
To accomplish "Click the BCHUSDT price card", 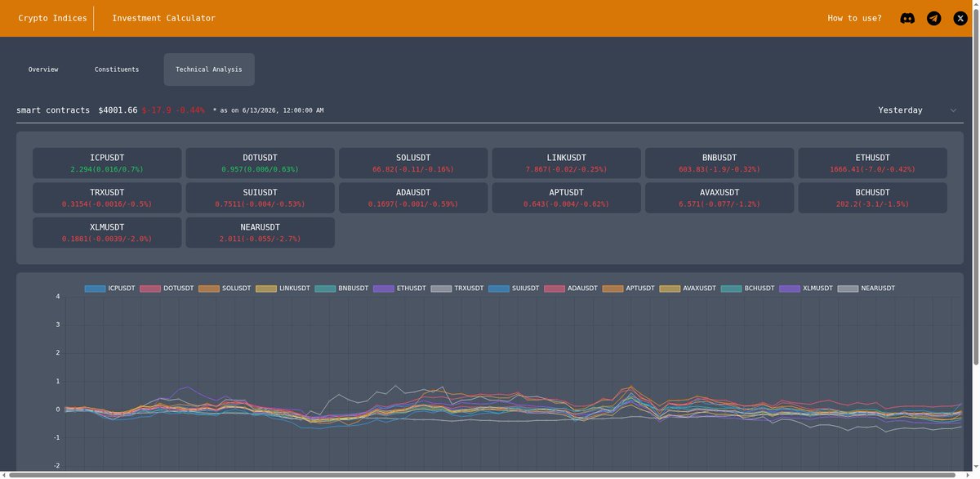I will (873, 198).
